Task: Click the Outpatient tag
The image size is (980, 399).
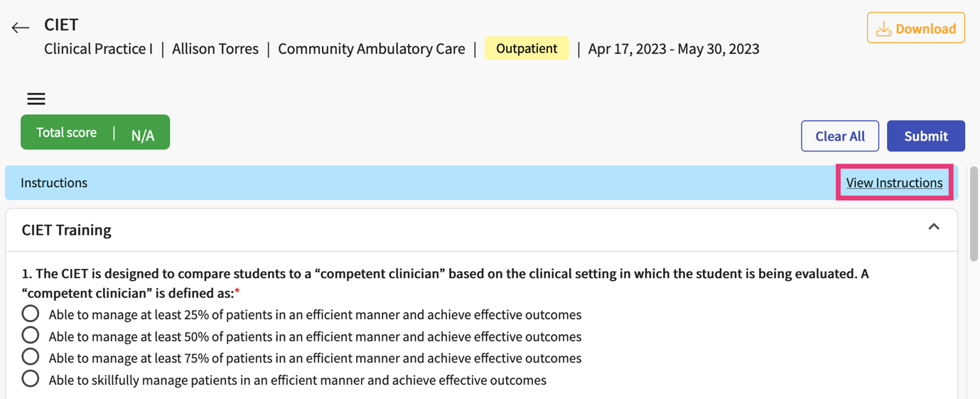Action: (x=526, y=48)
